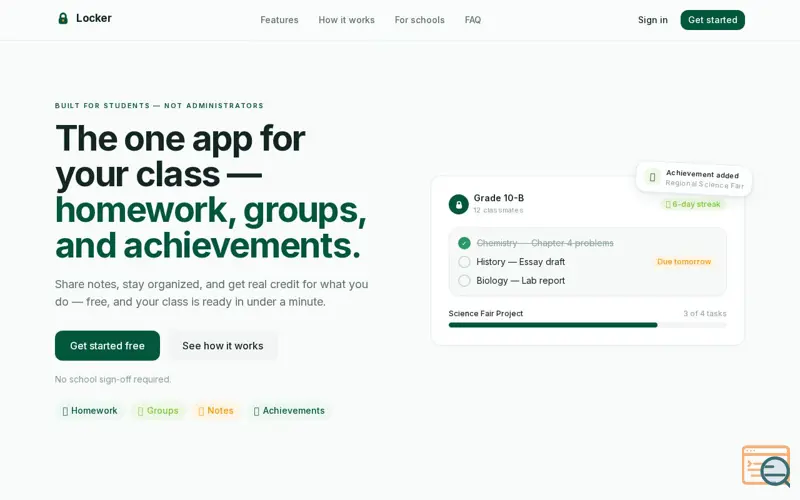Click the Achievement added notification icon
This screenshot has height=500, width=800.
pyautogui.click(x=652, y=177)
